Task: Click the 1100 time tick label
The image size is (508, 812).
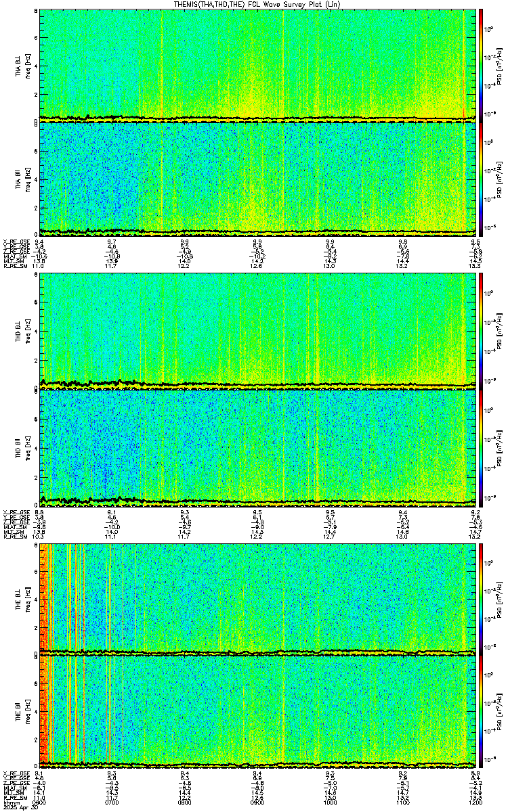Action: pyautogui.click(x=402, y=802)
